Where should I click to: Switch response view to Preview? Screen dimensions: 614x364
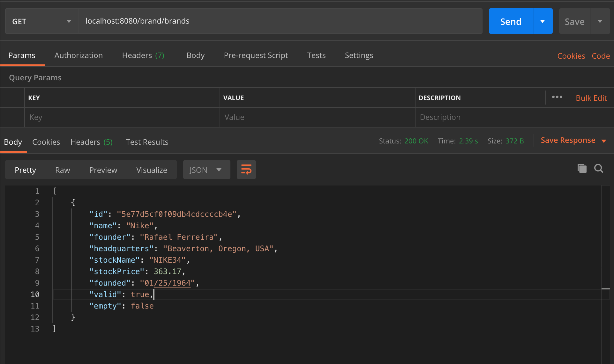[x=103, y=170]
